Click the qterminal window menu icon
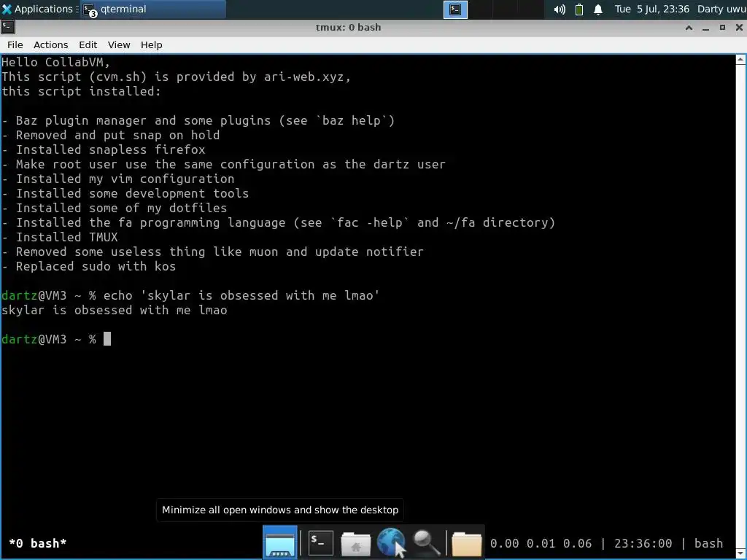 point(7,27)
